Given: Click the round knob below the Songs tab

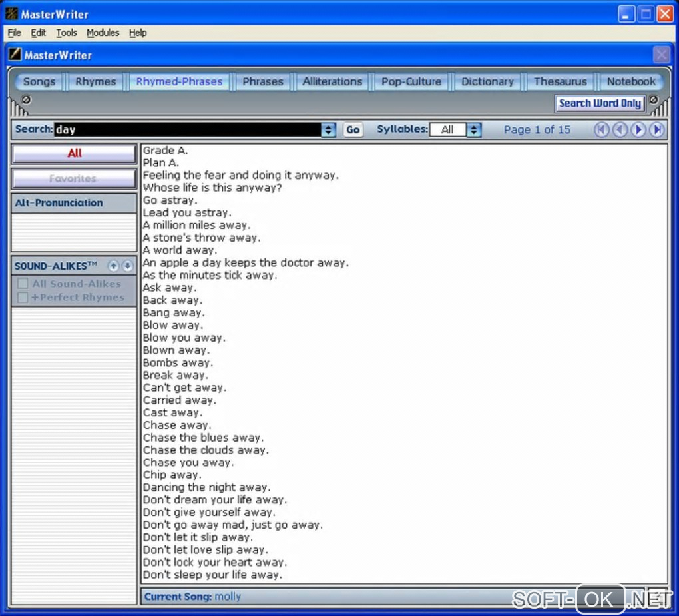Looking at the screenshot, I should pyautogui.click(x=27, y=100).
